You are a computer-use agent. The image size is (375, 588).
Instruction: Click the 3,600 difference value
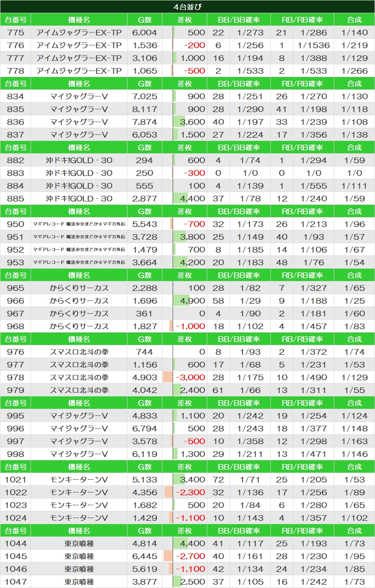tap(192, 122)
